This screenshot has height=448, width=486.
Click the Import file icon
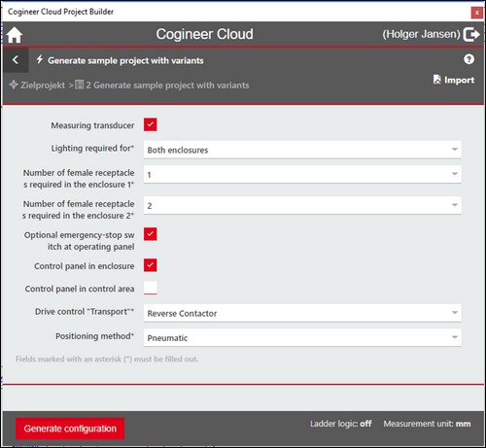point(437,80)
